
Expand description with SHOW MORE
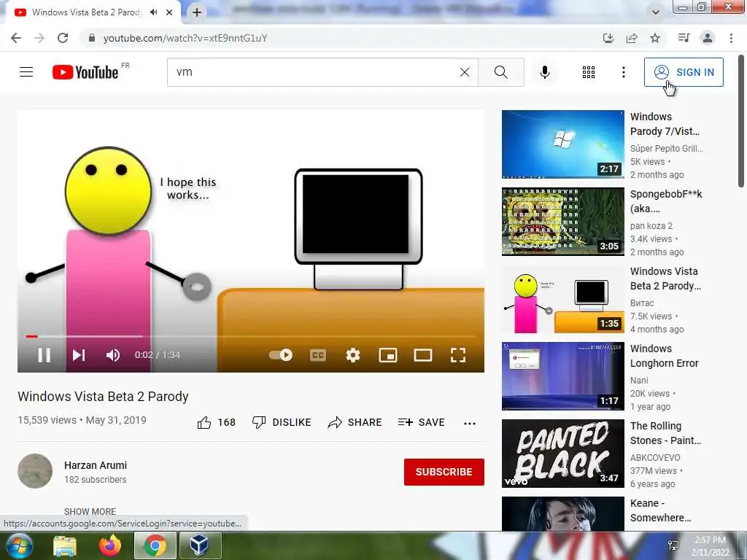pyautogui.click(x=90, y=511)
